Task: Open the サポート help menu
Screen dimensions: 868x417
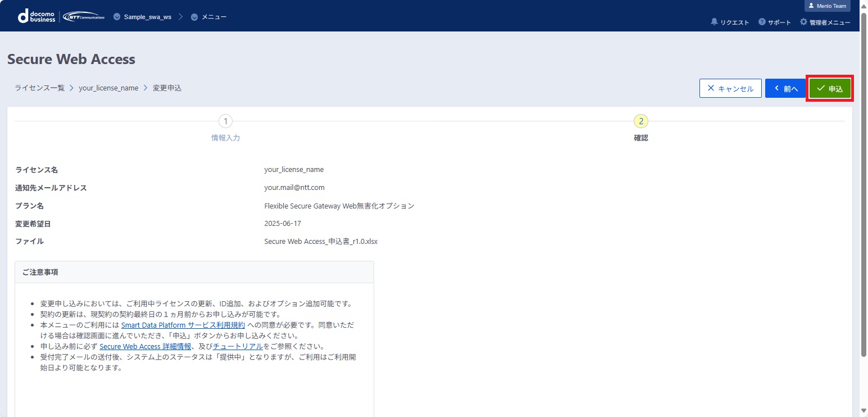Action: point(775,22)
